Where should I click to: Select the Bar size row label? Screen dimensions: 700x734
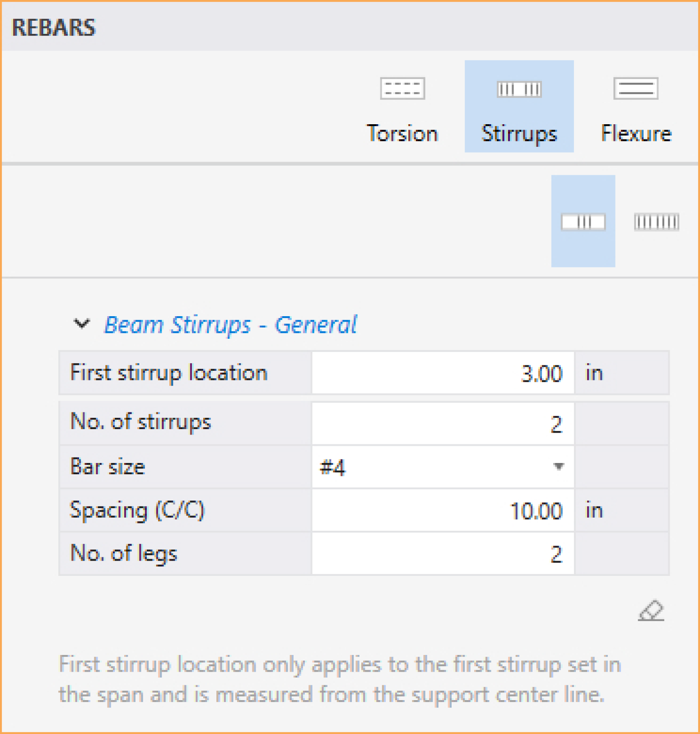tap(107, 467)
